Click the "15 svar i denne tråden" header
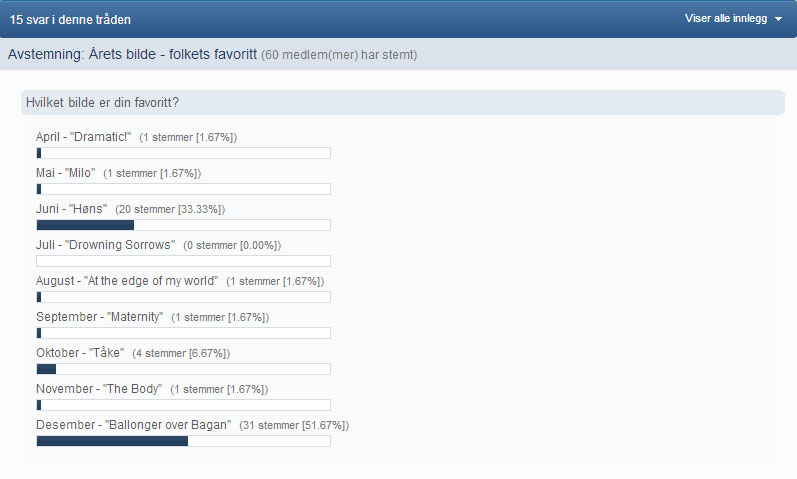The image size is (797, 479). point(70,19)
